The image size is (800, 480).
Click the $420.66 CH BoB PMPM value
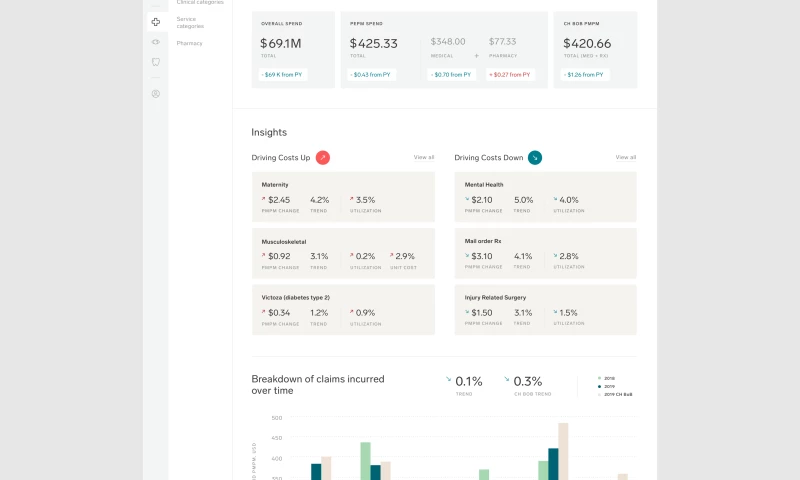pos(587,44)
